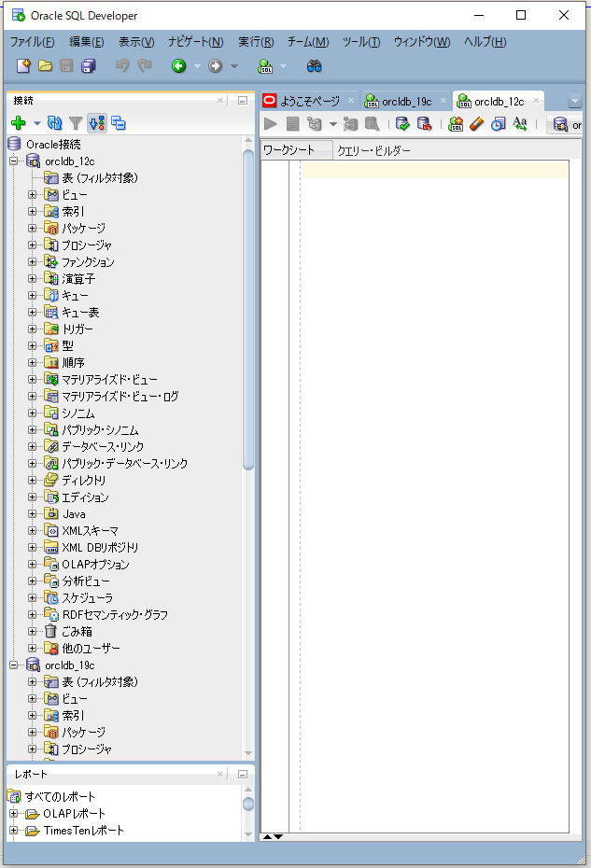Screen dimensions: 591x868
Task: Open the tab list dropdown at editor tabs' right
Action: [x=575, y=102]
